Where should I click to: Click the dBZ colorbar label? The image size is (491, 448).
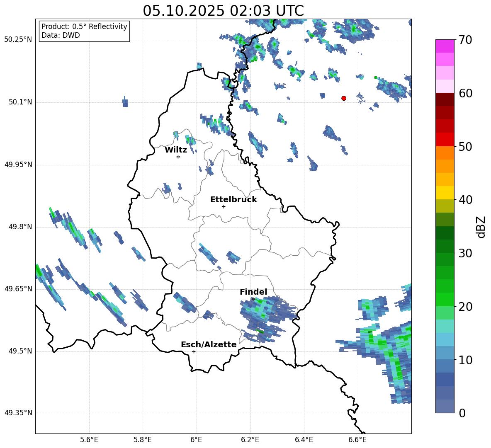pos(481,227)
